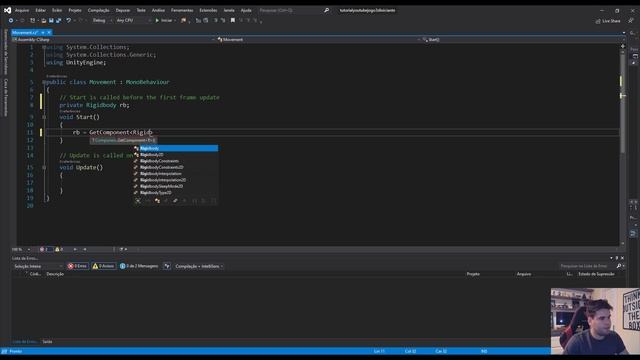Toggle the first IntelliSense filter icon
Screen dimensions: 640x360
(x=138, y=200)
